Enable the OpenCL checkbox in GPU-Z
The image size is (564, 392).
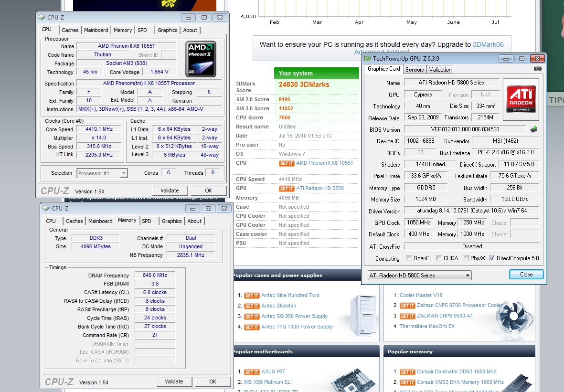[x=409, y=258]
